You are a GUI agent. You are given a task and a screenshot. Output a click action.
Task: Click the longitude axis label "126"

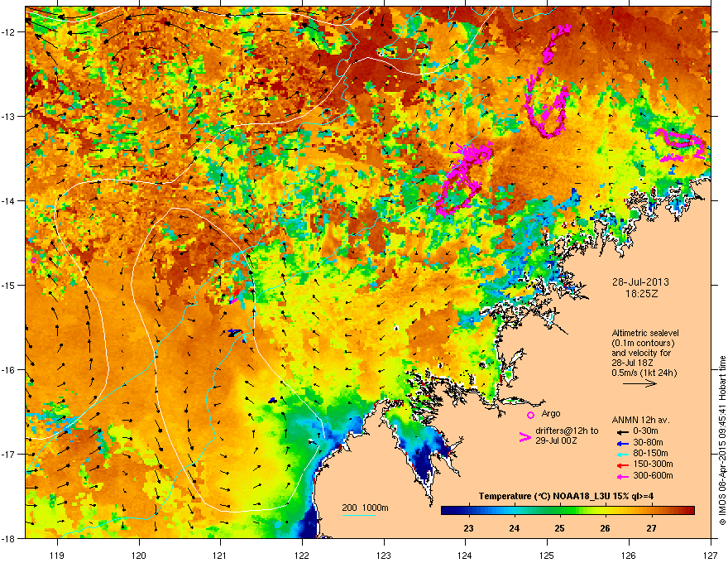pyautogui.click(x=629, y=555)
